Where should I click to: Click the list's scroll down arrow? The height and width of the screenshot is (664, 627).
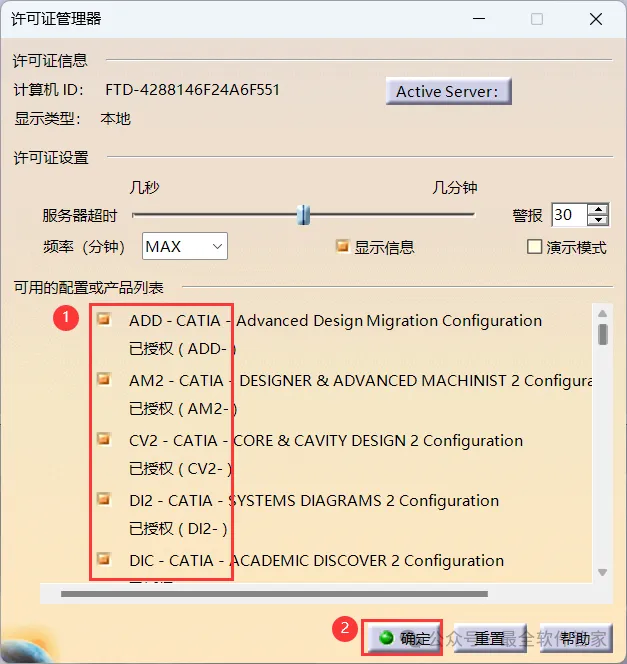tap(602, 573)
